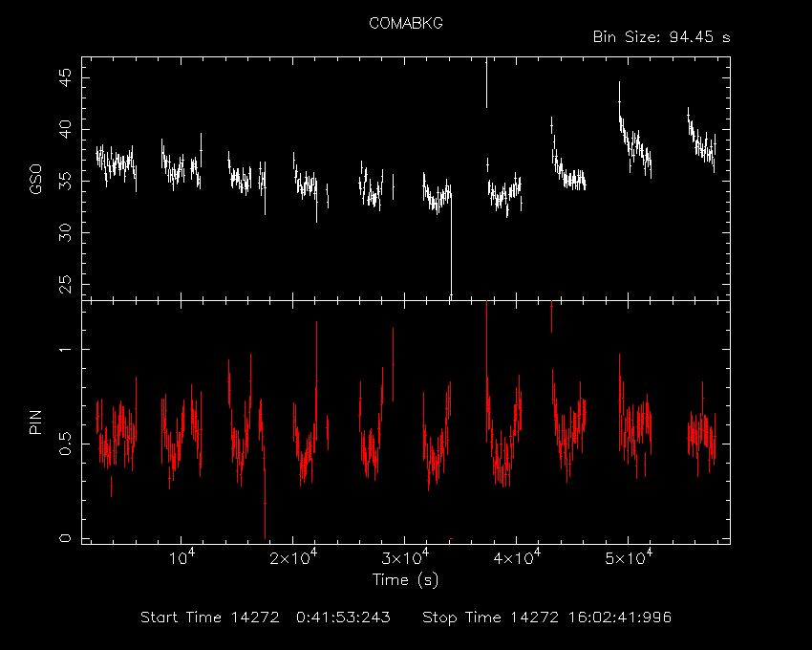Screen dimensions: 812x650
Task: Click the 0.5 tick label on PIN axis
Action: [65, 444]
